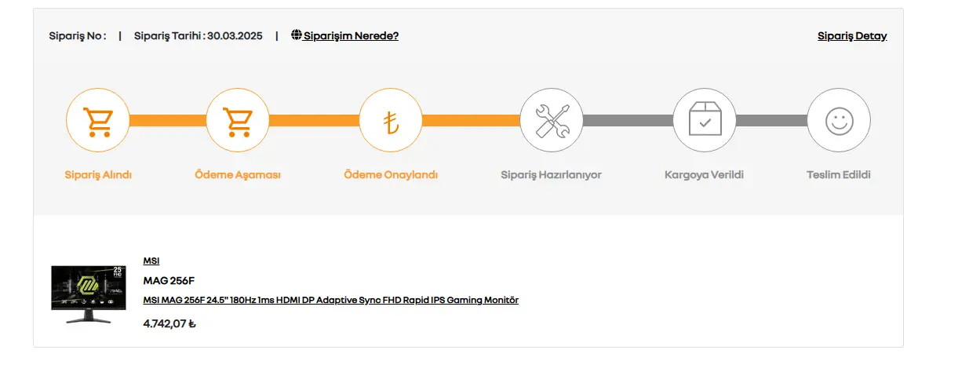Image resolution: width=980 pixels, height=365 pixels.
Task: Open the Sipariş Detay link
Action: coord(852,36)
